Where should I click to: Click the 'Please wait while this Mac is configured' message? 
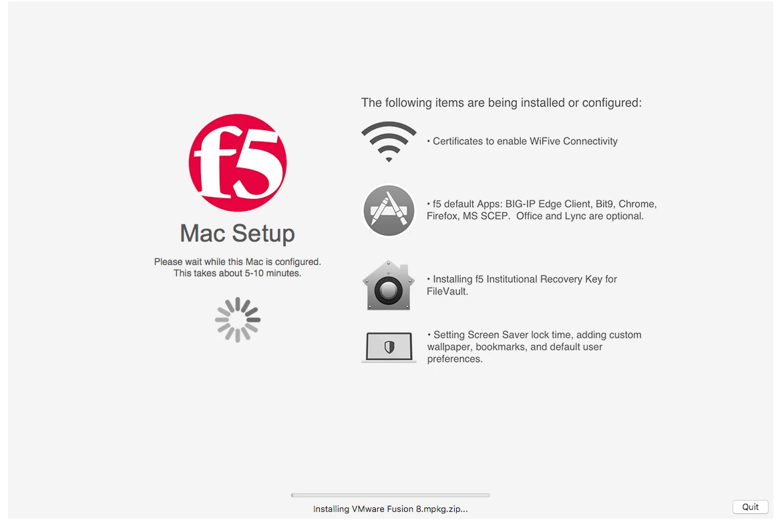[237, 262]
